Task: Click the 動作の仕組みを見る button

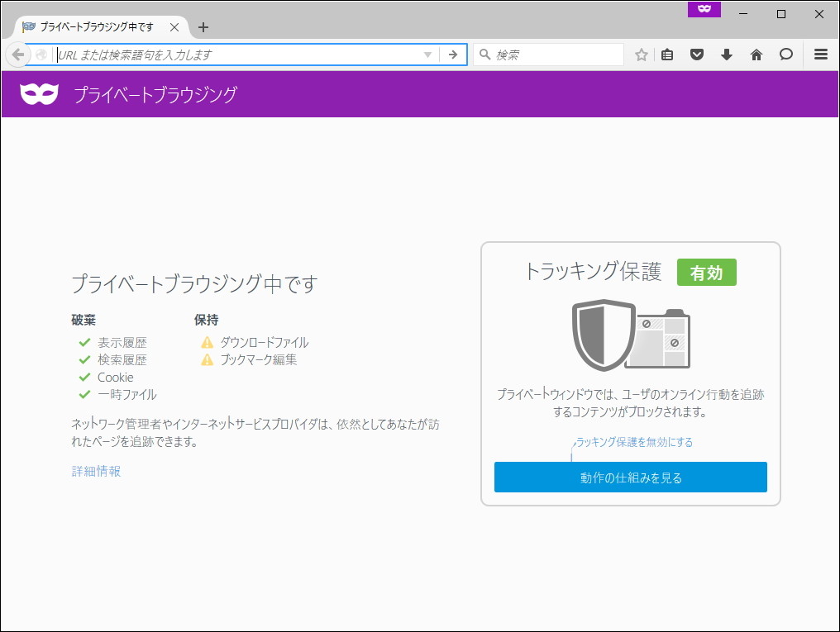Action: pos(630,477)
